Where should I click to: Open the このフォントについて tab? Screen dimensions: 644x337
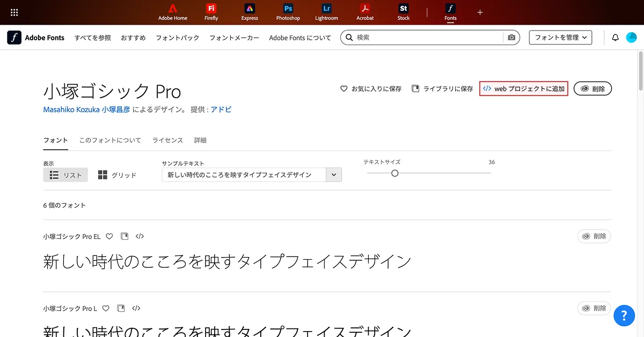[110, 140]
